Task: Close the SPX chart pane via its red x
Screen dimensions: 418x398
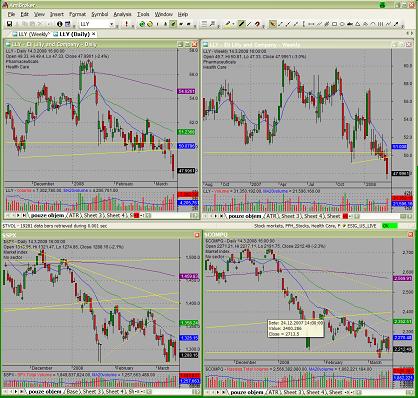Action: (x=197, y=235)
